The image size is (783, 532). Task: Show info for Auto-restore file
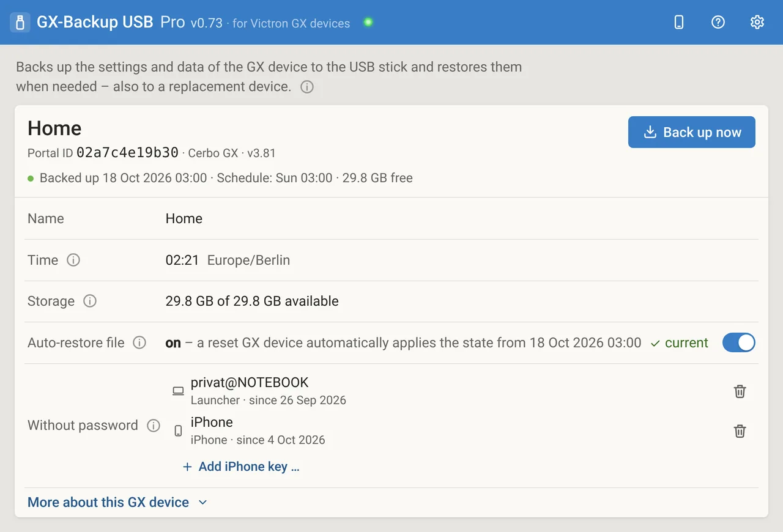tap(139, 342)
